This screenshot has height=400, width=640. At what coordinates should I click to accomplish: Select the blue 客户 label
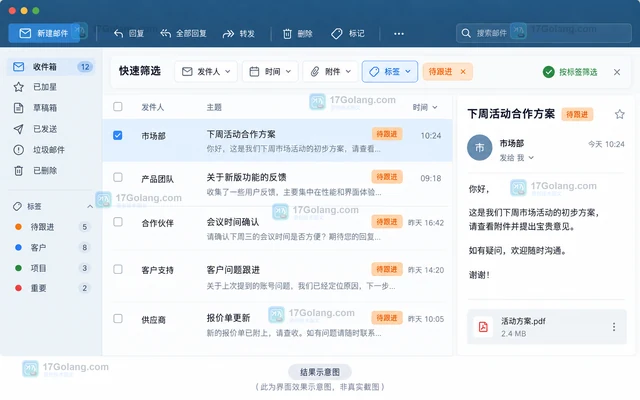click(51, 247)
